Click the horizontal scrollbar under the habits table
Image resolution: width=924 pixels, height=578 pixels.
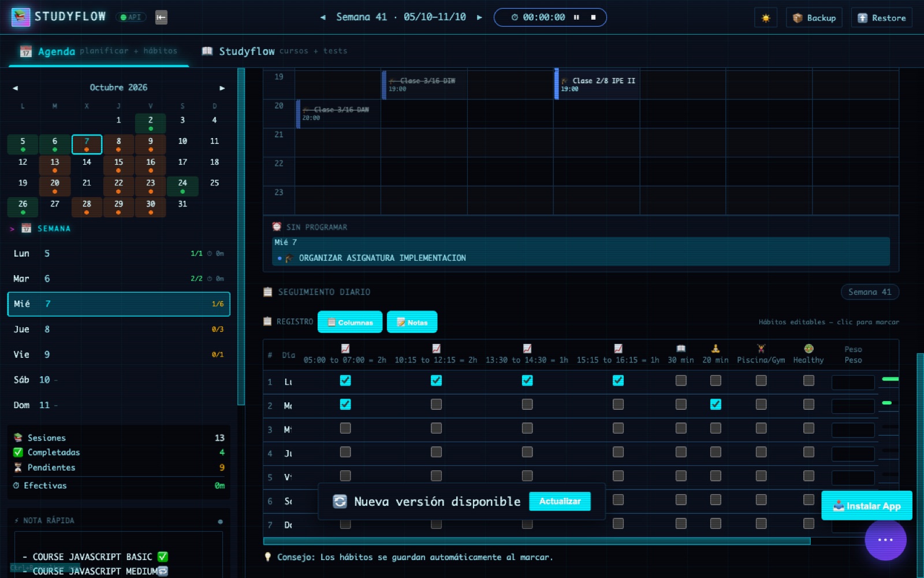point(536,541)
